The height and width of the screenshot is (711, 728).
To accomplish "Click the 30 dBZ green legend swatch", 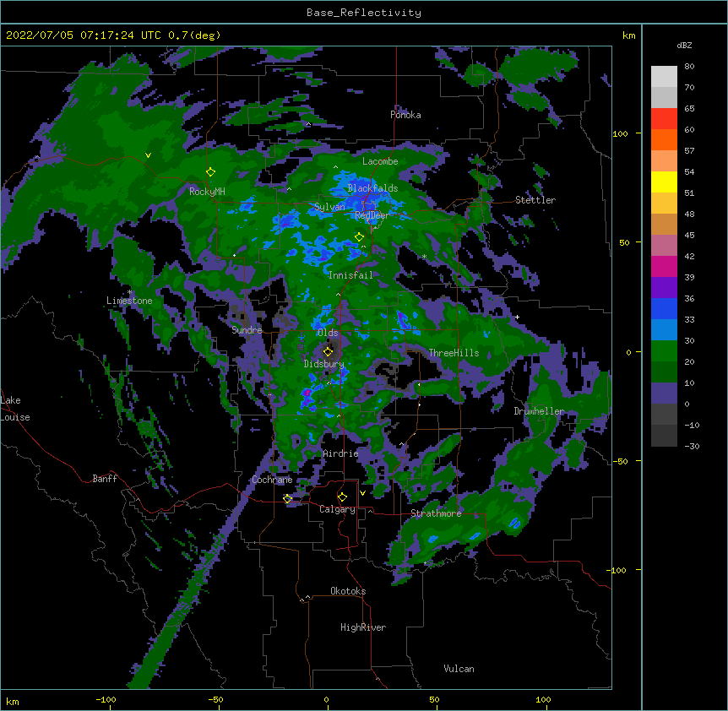I will pyautogui.click(x=664, y=351).
